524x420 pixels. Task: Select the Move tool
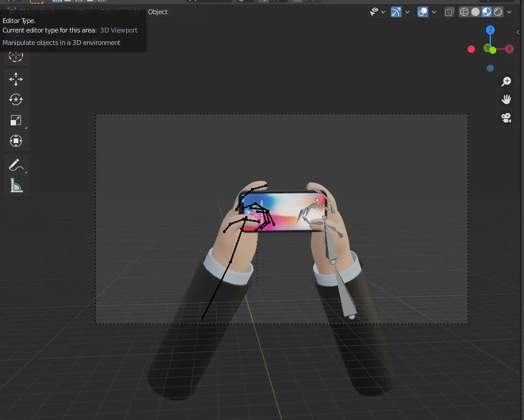click(16, 79)
